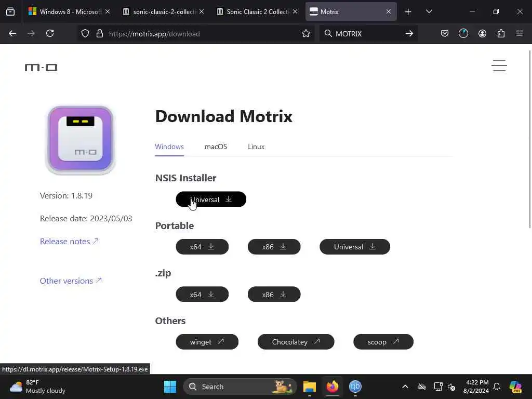
Task: Open the Other versions link
Action: click(x=71, y=281)
